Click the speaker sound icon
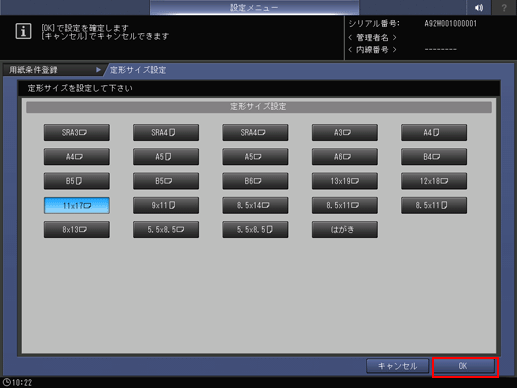The image size is (517, 388). pyautogui.click(x=479, y=7)
